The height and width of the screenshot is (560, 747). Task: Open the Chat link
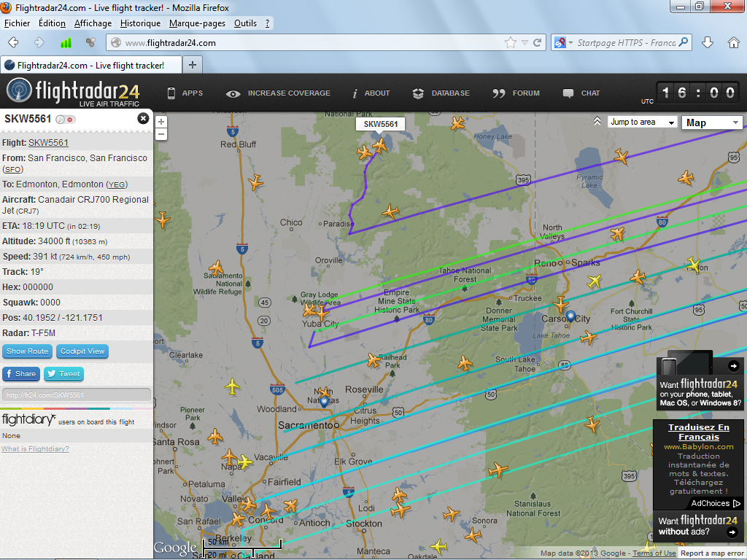[581, 93]
